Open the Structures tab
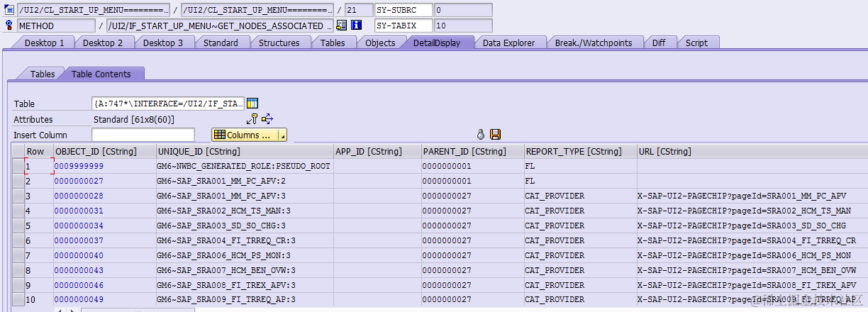 (x=279, y=43)
